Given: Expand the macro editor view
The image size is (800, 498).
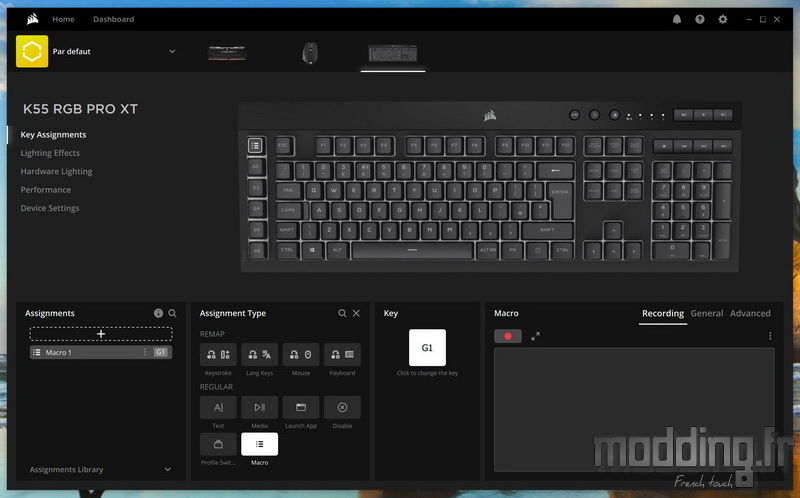Looking at the screenshot, I should (535, 336).
